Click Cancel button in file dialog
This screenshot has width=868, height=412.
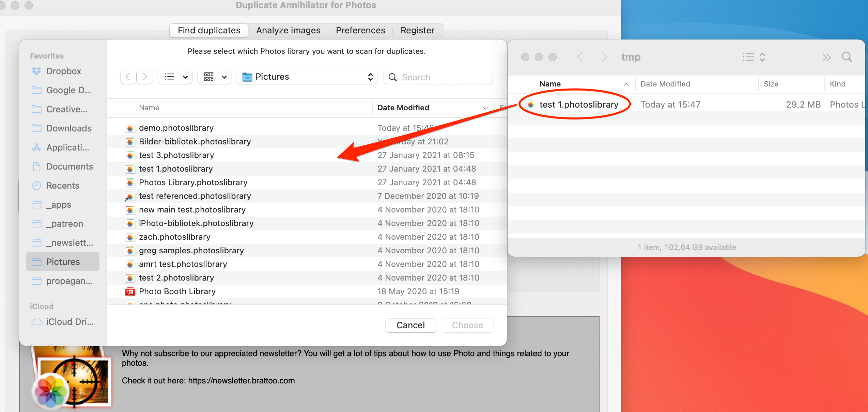coord(411,325)
